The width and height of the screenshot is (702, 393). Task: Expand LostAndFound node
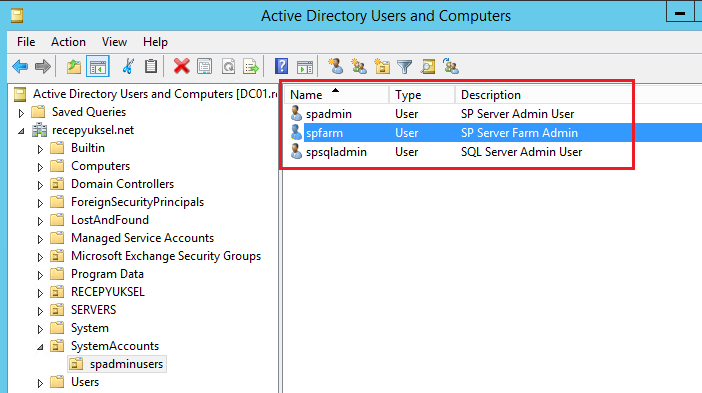[x=40, y=221]
